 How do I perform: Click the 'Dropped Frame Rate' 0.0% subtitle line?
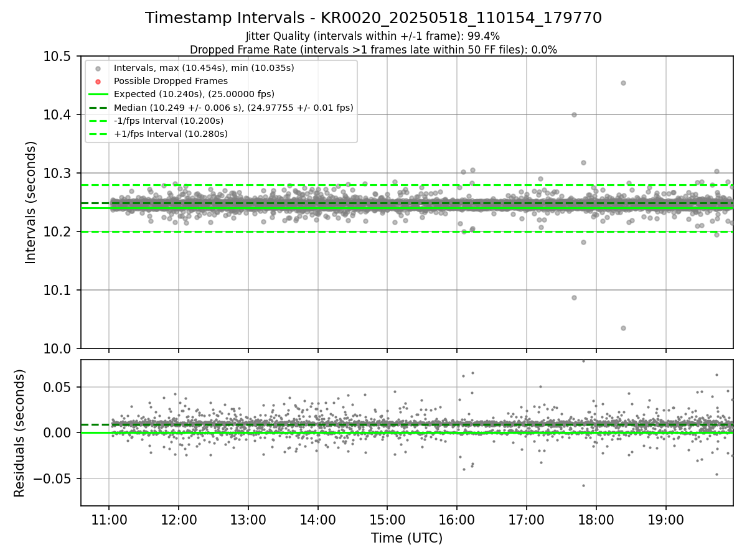pos(374,49)
